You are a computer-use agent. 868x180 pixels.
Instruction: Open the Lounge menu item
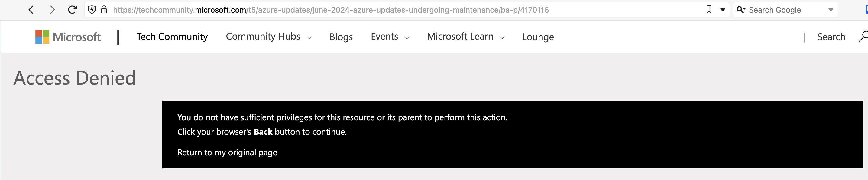538,37
